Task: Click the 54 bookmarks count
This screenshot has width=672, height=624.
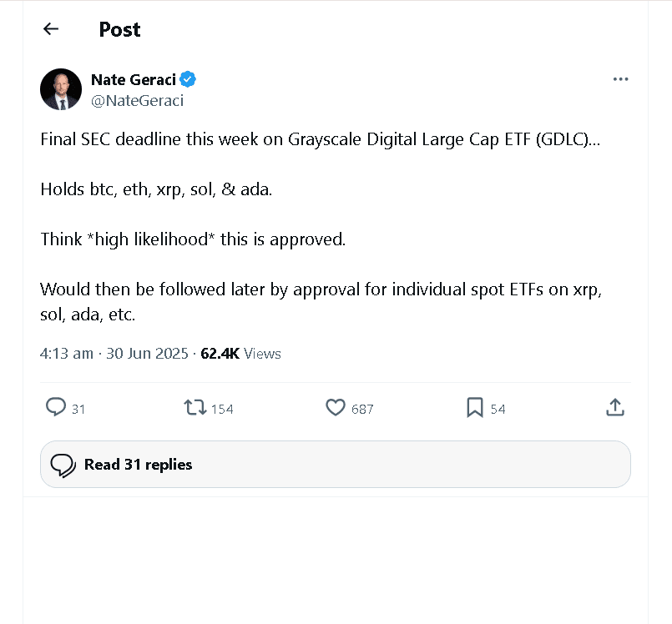Action: (x=498, y=410)
